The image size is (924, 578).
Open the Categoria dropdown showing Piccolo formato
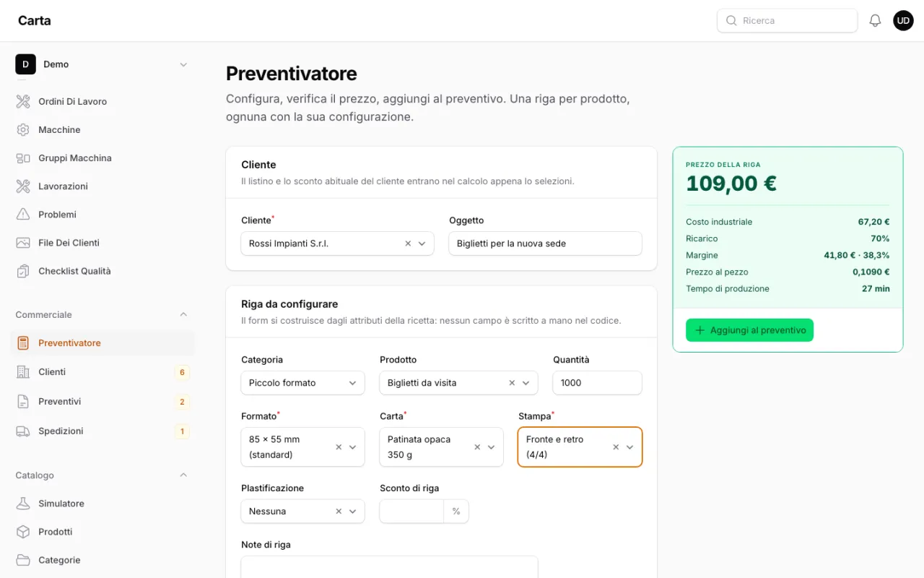pos(302,383)
